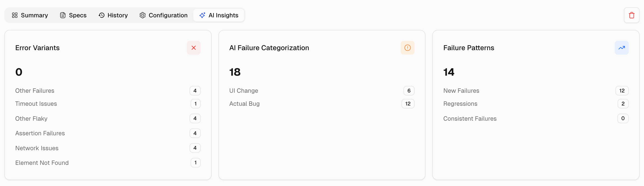Viewport: 644px width, 186px height.
Task: Click the UI Change count badge 6
Action: 409,91
